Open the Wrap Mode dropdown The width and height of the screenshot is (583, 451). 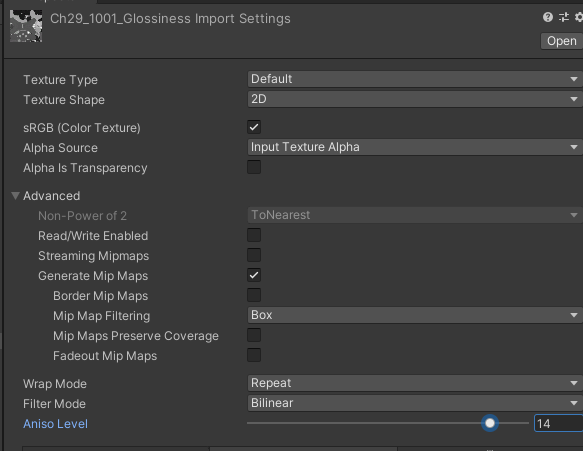point(415,383)
